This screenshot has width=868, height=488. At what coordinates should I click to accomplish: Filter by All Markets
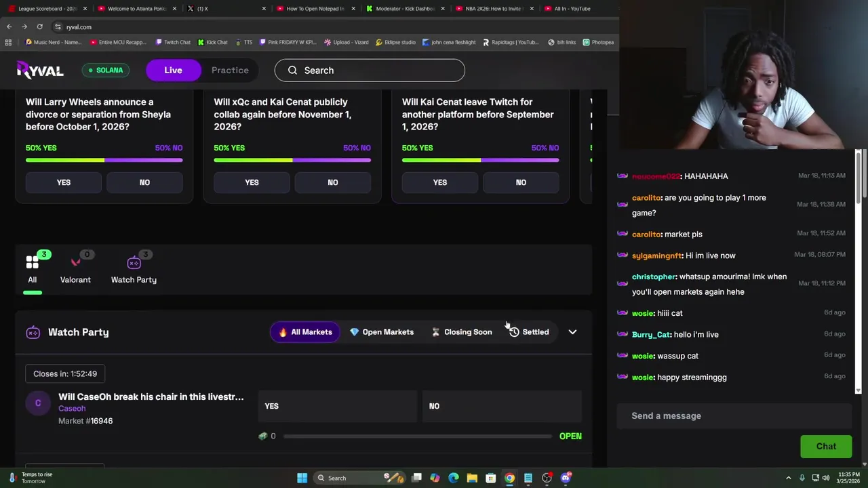coord(305,332)
